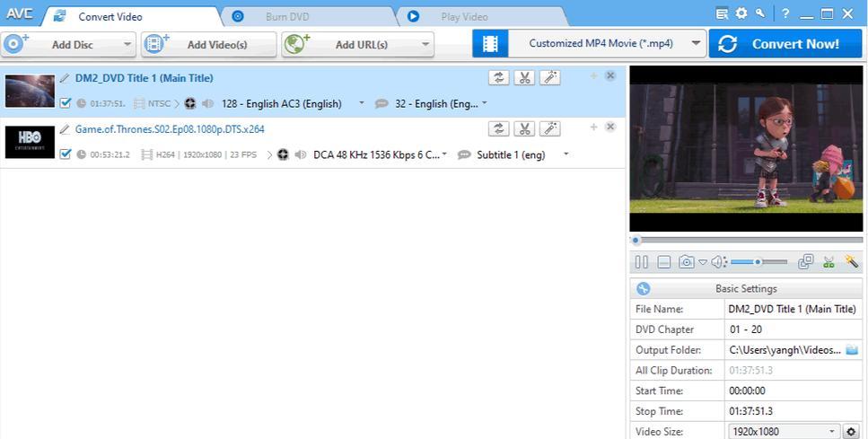
Task: Stop the preview playback
Action: coord(664,262)
